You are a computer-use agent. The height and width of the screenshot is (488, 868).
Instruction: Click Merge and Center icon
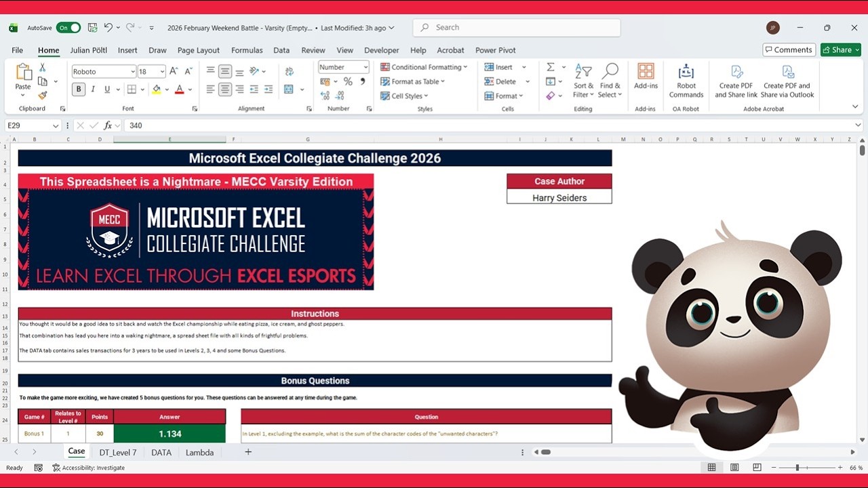point(289,89)
